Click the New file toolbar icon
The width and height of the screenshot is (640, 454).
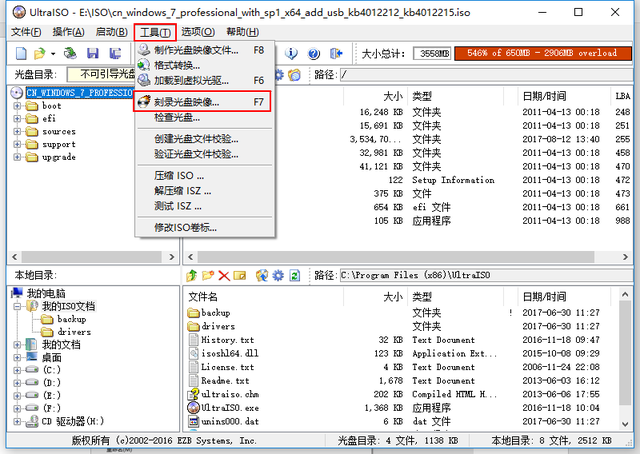pyautogui.click(x=21, y=53)
